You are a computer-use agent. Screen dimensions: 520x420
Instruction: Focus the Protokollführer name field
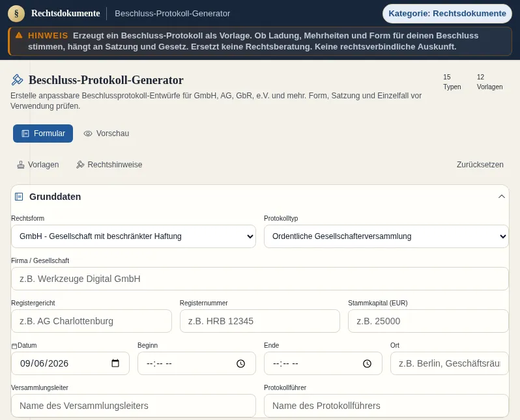click(386, 406)
